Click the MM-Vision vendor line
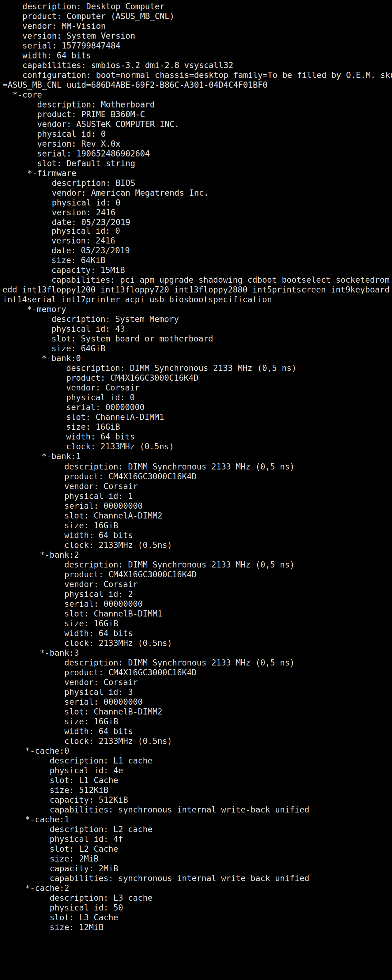 point(64,26)
